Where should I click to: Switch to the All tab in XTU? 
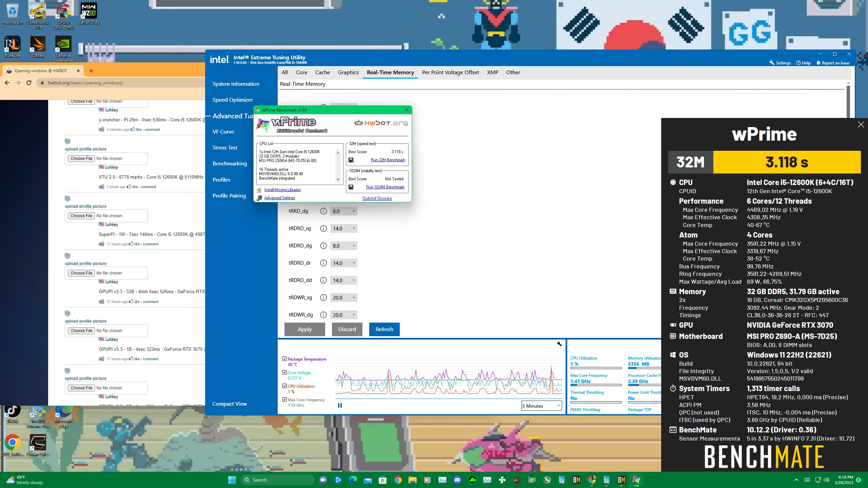point(285,72)
